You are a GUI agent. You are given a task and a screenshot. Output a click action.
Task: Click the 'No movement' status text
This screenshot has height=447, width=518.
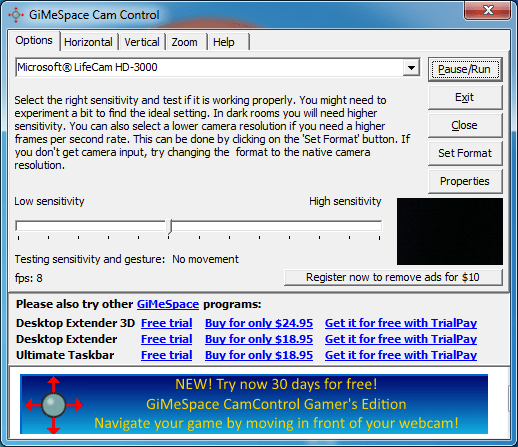pos(205,259)
